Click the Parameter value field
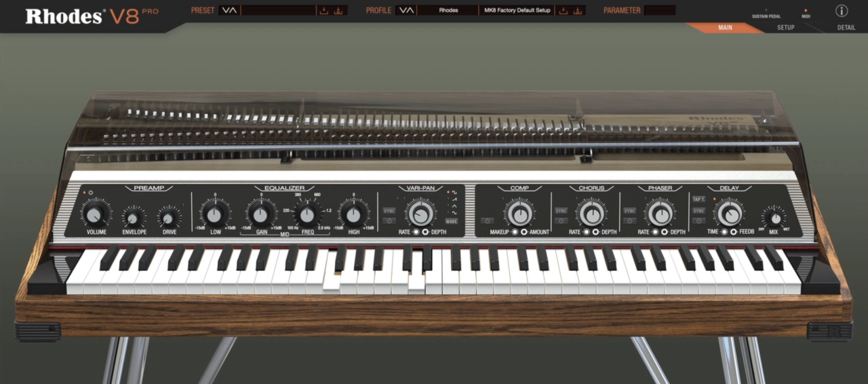This screenshot has height=384, width=868. coord(660,10)
